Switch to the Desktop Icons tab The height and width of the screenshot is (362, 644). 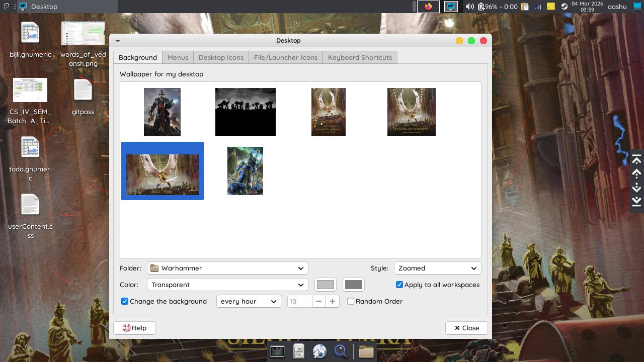[x=221, y=57]
